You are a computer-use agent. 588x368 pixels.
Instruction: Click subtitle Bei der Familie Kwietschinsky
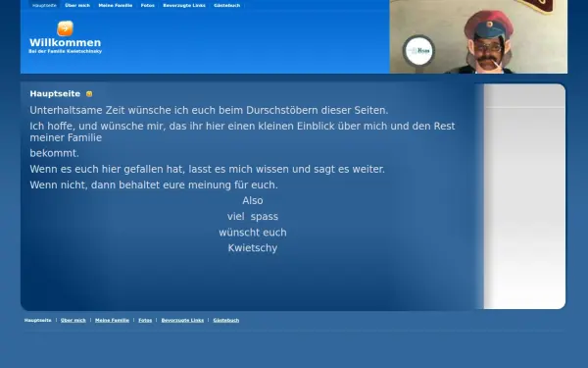tap(66, 51)
